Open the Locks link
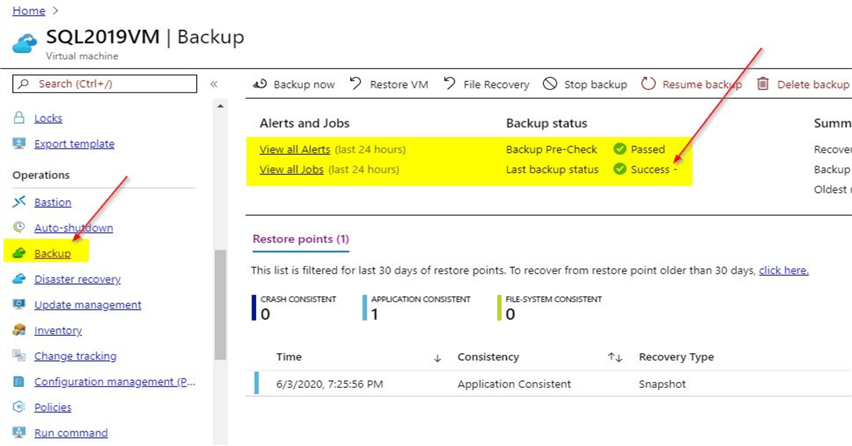 (x=48, y=118)
